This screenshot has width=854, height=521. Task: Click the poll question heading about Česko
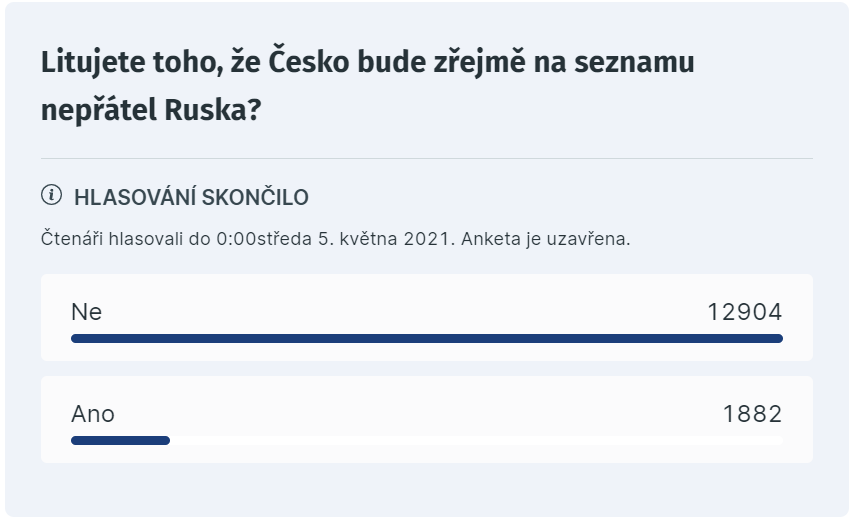[x=368, y=85]
